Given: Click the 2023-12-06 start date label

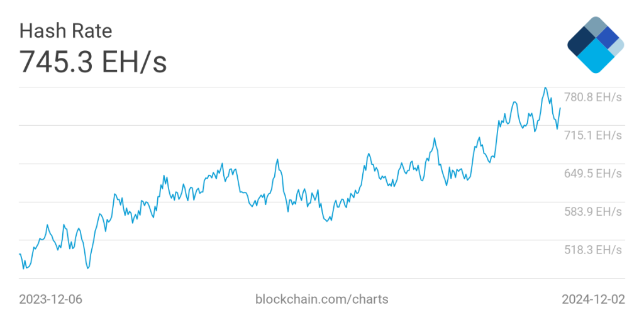Looking at the screenshot, I should click(x=51, y=299).
